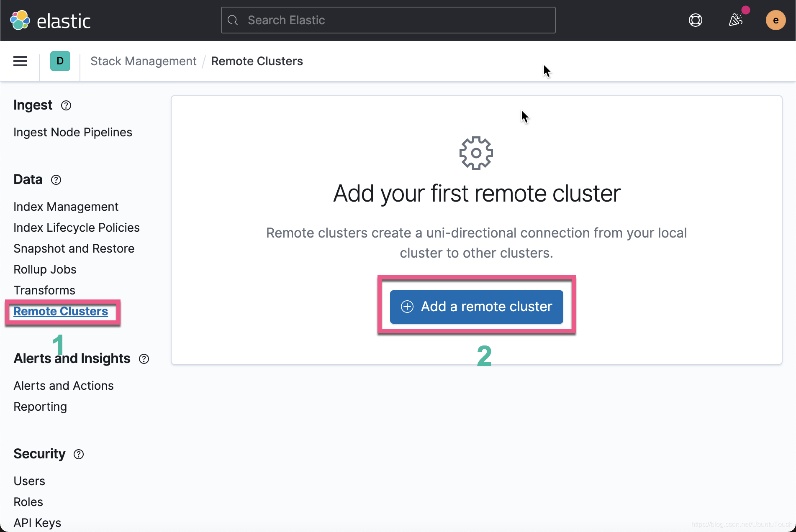Click the gear icon above heading
796x532 pixels.
coord(476,153)
